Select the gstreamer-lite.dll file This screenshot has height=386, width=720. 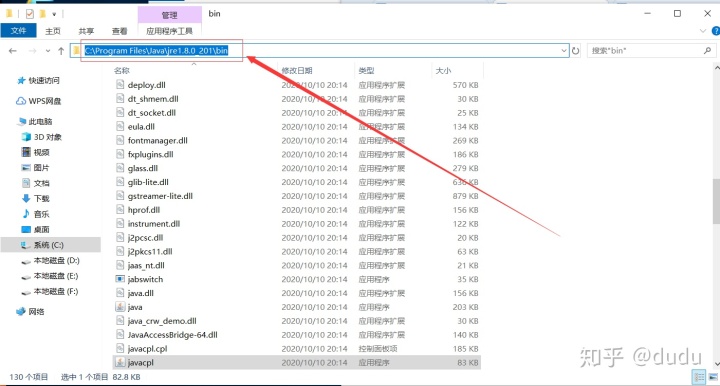[x=160, y=196]
